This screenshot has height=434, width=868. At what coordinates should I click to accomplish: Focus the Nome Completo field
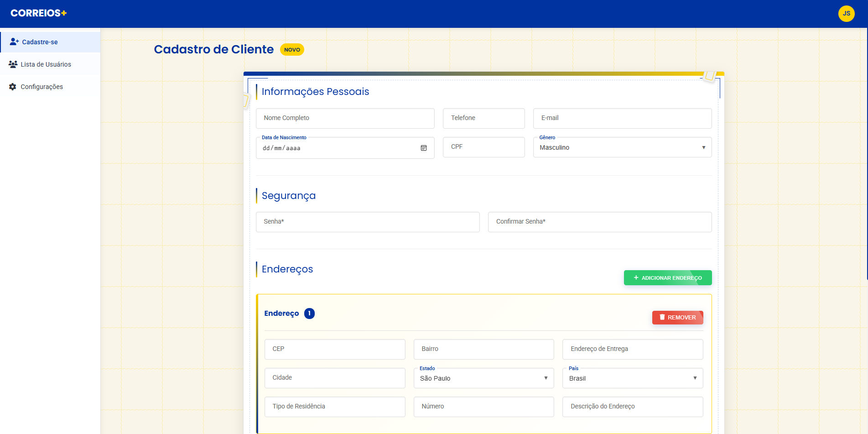[x=345, y=118]
